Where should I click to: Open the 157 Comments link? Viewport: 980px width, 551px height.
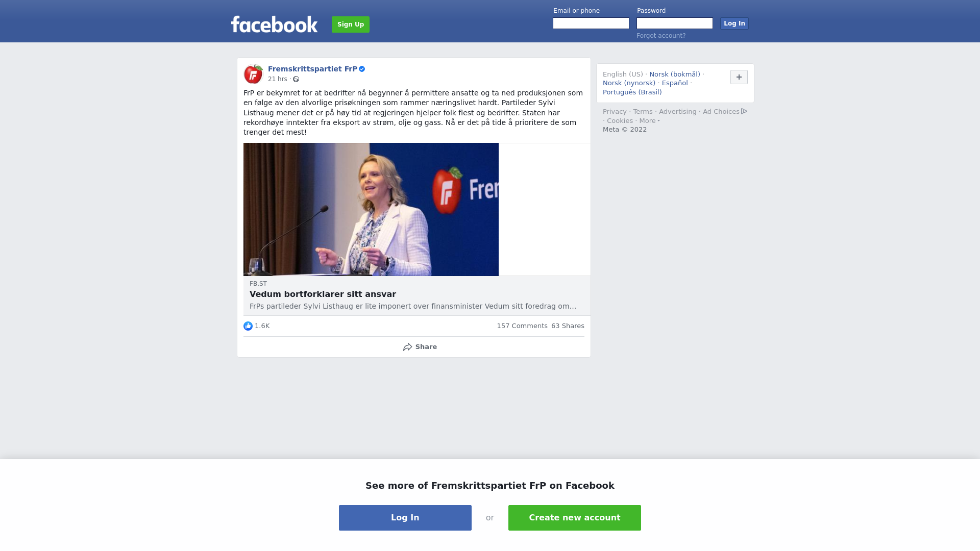(x=522, y=326)
